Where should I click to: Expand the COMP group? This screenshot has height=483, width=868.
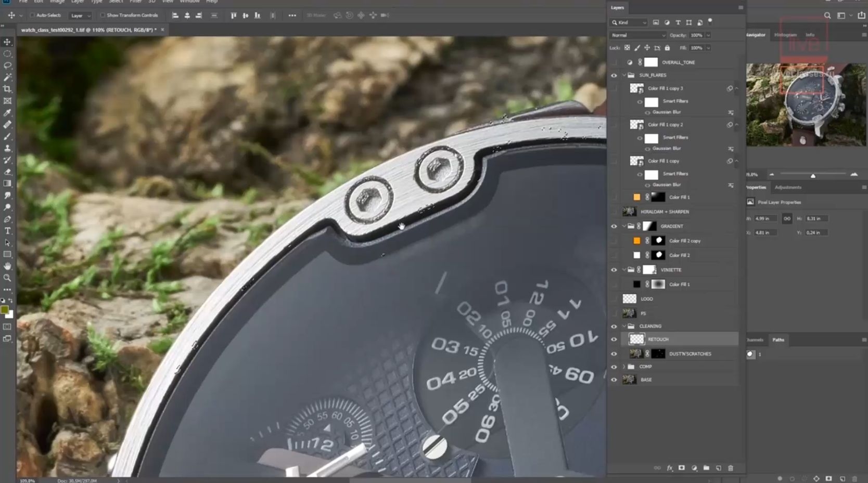(x=624, y=367)
